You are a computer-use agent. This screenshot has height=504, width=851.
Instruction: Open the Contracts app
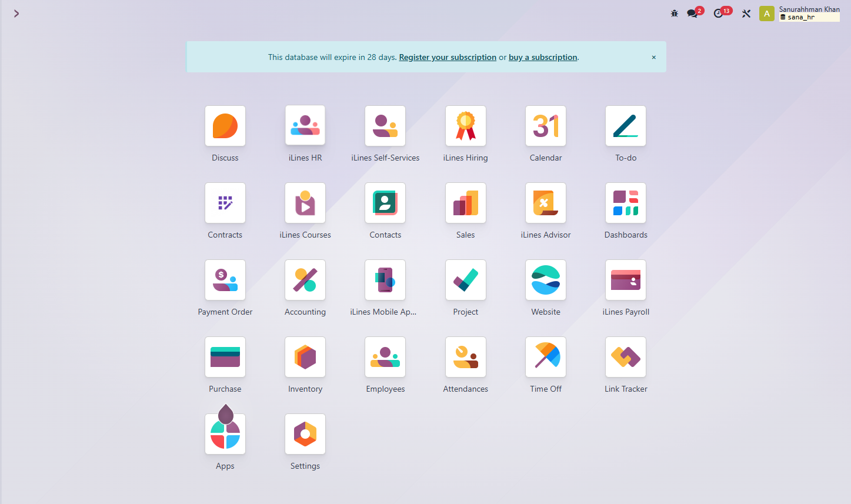(x=225, y=203)
